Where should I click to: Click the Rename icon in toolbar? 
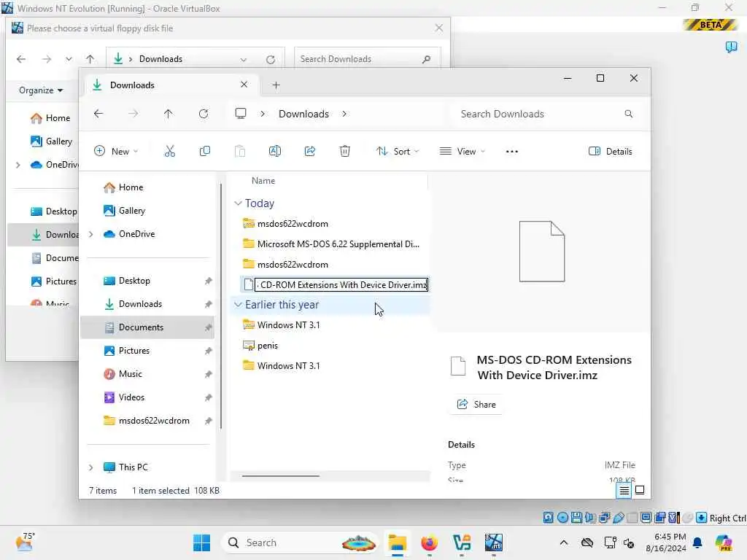(275, 152)
